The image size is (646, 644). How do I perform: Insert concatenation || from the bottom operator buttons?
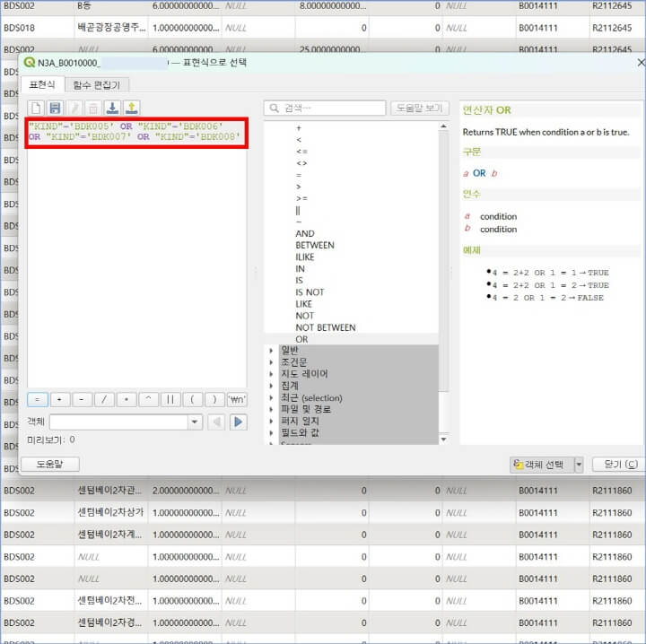point(170,399)
